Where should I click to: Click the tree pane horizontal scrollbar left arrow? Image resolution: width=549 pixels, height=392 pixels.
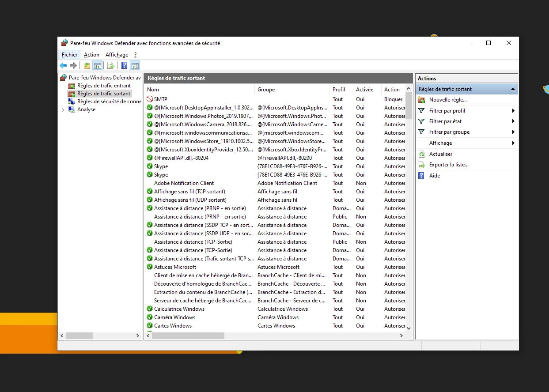62,336
